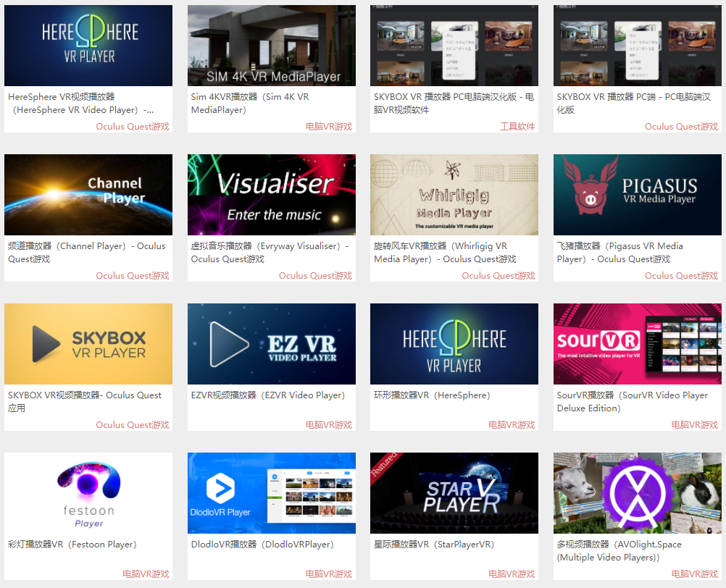Click Oculus Quest游戏 tag under SKYBOX PC端
726x588 pixels.
[682, 126]
